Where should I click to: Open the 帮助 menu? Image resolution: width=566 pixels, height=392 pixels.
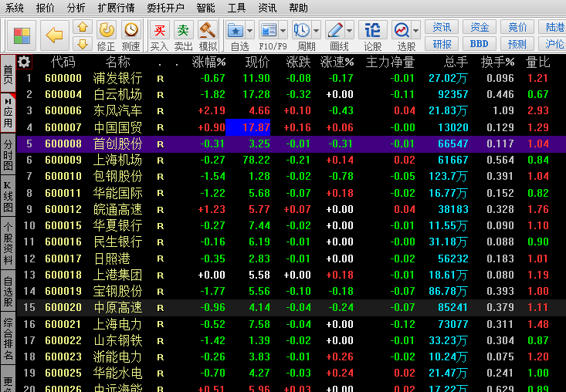coord(299,8)
